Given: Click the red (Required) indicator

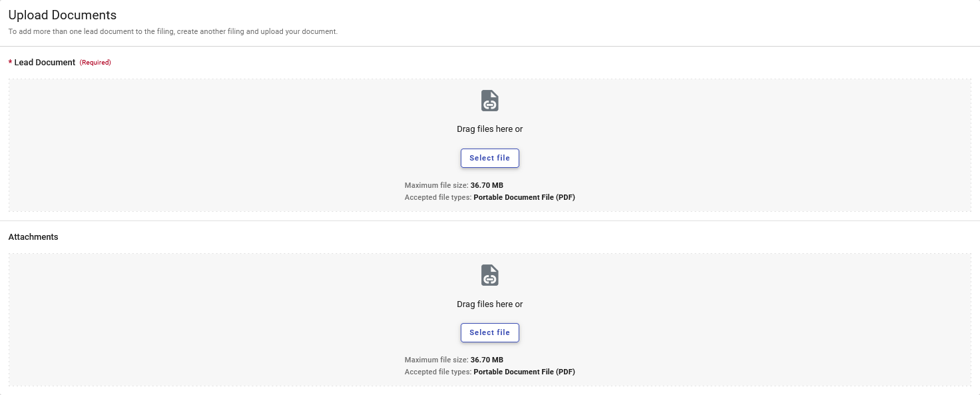Looking at the screenshot, I should pos(95,63).
